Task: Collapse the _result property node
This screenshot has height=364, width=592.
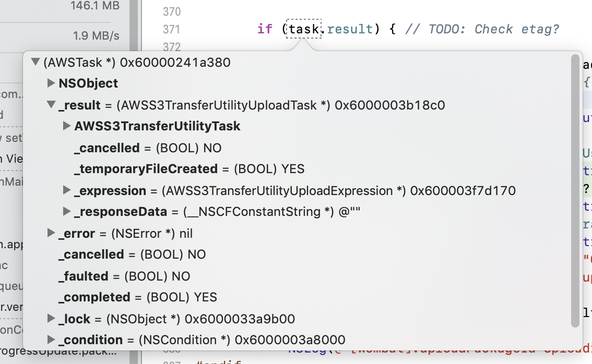Action: (x=51, y=104)
